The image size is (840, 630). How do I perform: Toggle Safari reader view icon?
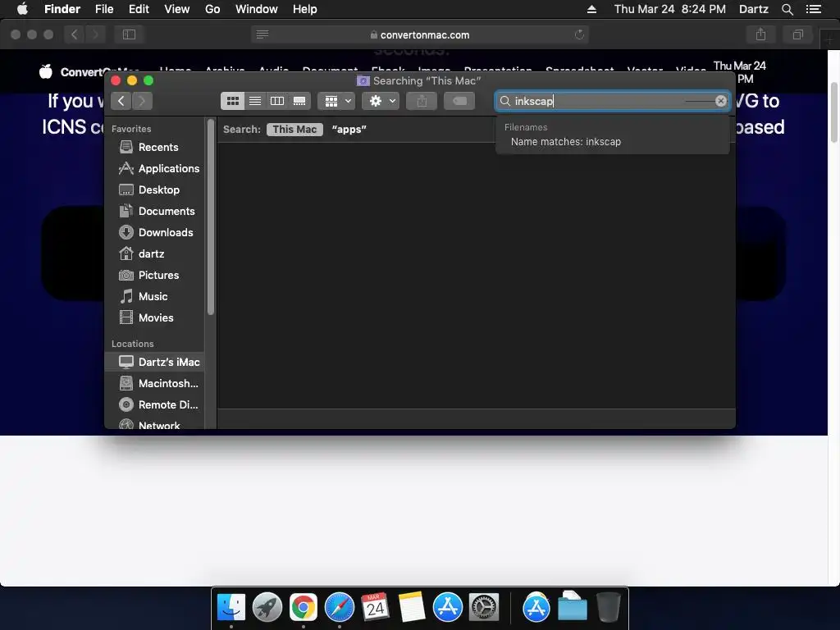coord(262,34)
